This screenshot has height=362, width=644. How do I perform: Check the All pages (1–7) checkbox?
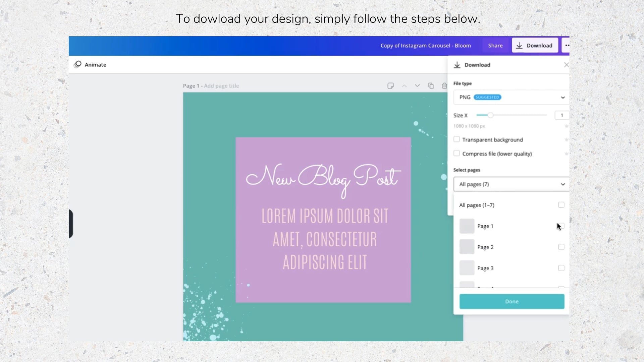pyautogui.click(x=561, y=205)
